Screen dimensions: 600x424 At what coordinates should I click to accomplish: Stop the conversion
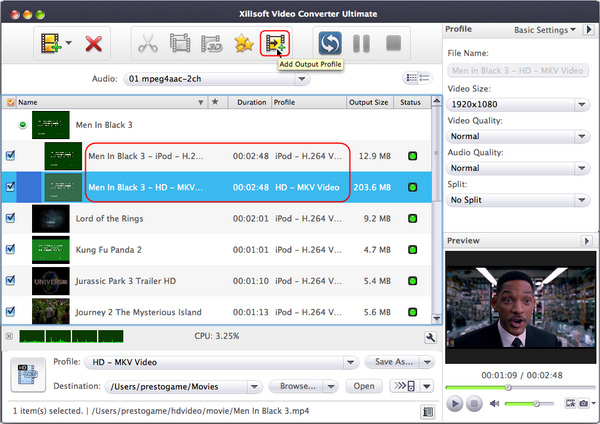(393, 43)
